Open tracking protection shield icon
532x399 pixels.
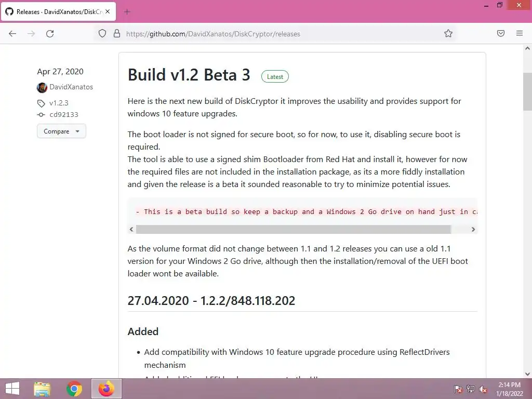click(x=102, y=33)
